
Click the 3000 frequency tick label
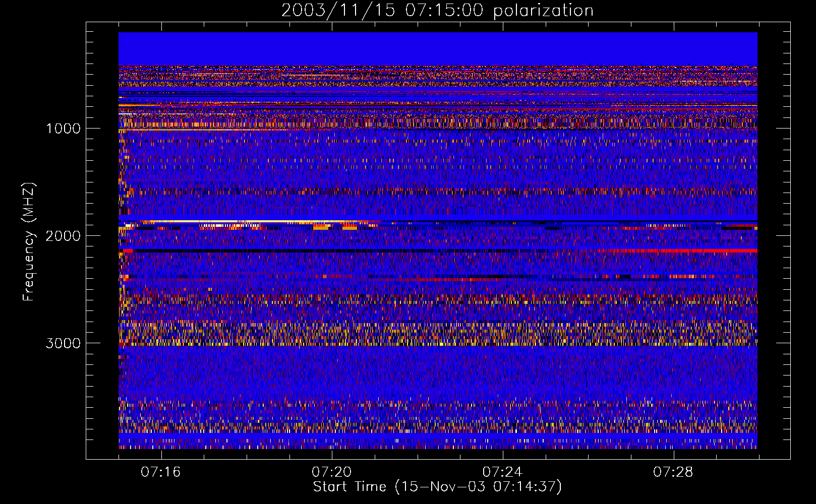tap(63, 343)
